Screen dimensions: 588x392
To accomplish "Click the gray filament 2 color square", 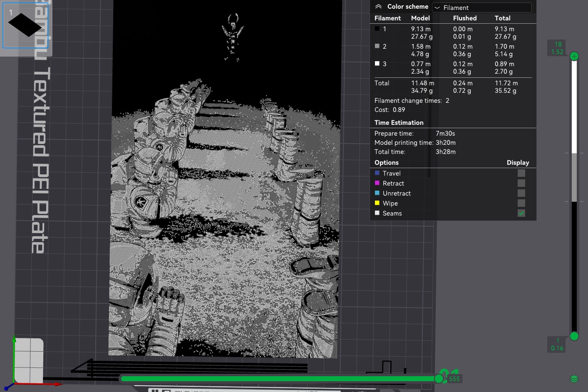I will pyautogui.click(x=377, y=46).
